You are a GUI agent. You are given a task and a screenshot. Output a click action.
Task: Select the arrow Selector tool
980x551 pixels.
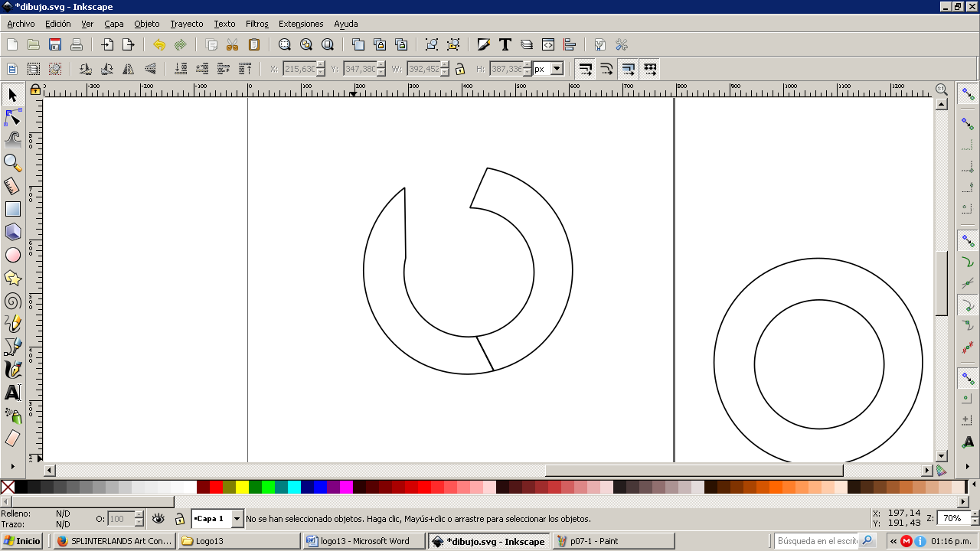click(12, 95)
